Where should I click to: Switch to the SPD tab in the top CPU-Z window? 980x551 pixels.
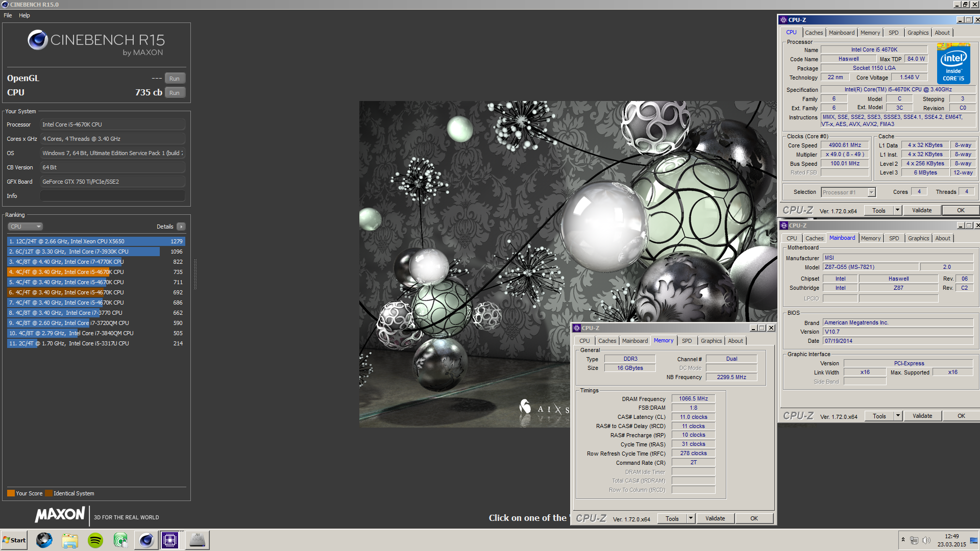pyautogui.click(x=893, y=33)
